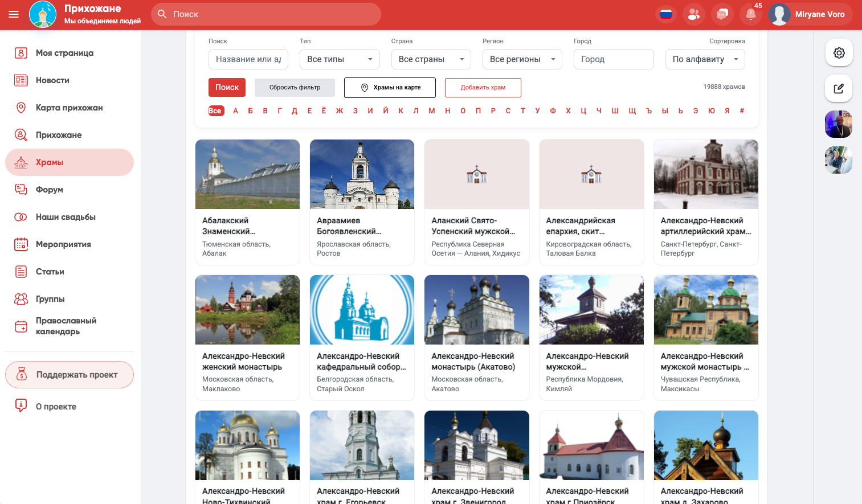Click the Православный календарь icon
This screenshot has height=504, width=862.
pos(21,326)
